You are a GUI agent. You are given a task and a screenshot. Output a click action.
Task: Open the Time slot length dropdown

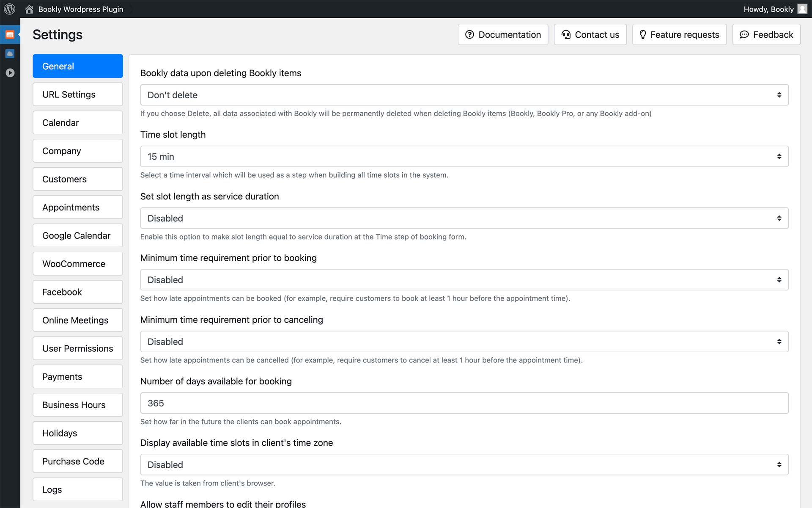tap(464, 157)
